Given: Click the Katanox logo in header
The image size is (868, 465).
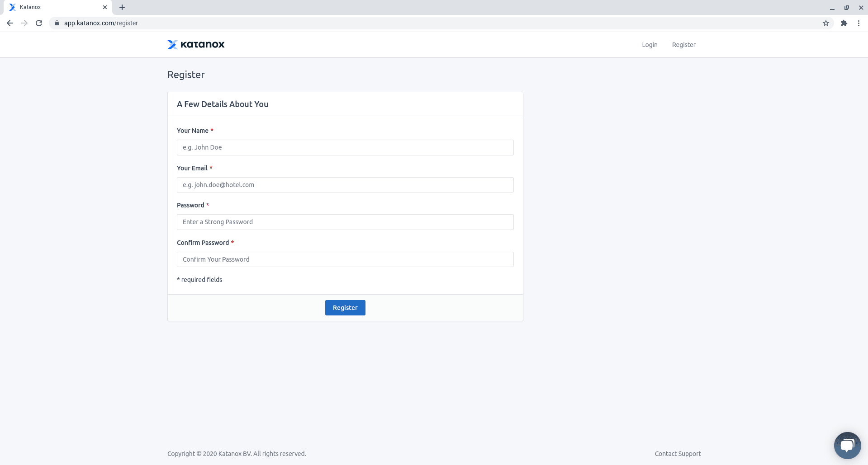Looking at the screenshot, I should coord(196,44).
